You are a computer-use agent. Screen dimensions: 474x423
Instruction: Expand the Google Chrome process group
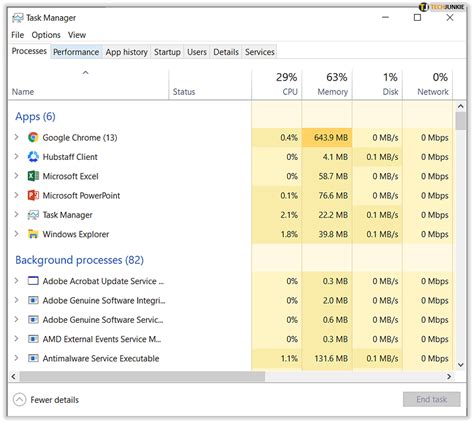(x=16, y=137)
